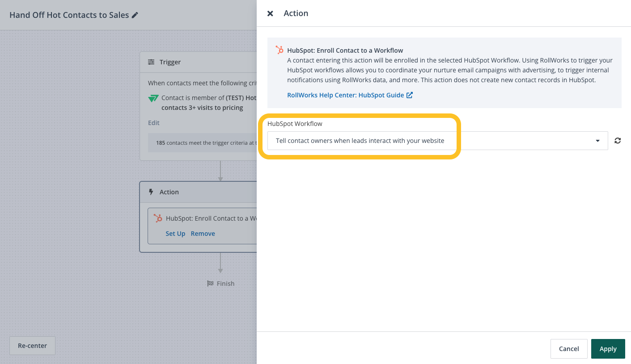This screenshot has height=364, width=631.
Task: Click the pencil icon to rename workflow
Action: (135, 15)
